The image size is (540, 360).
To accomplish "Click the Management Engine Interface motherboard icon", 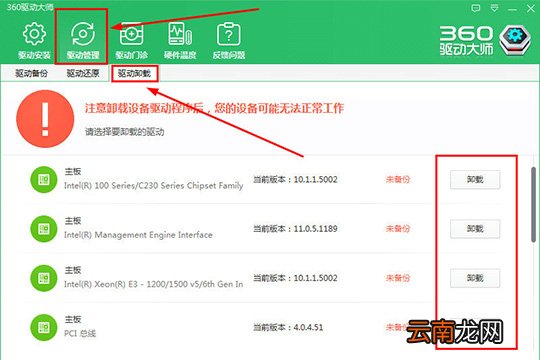I will 44,229.
